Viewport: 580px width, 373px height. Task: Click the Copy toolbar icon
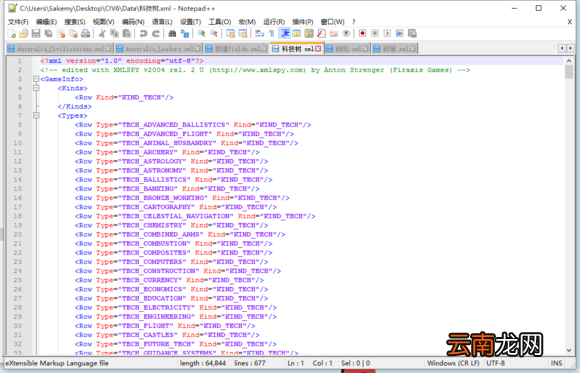[x=114, y=34]
